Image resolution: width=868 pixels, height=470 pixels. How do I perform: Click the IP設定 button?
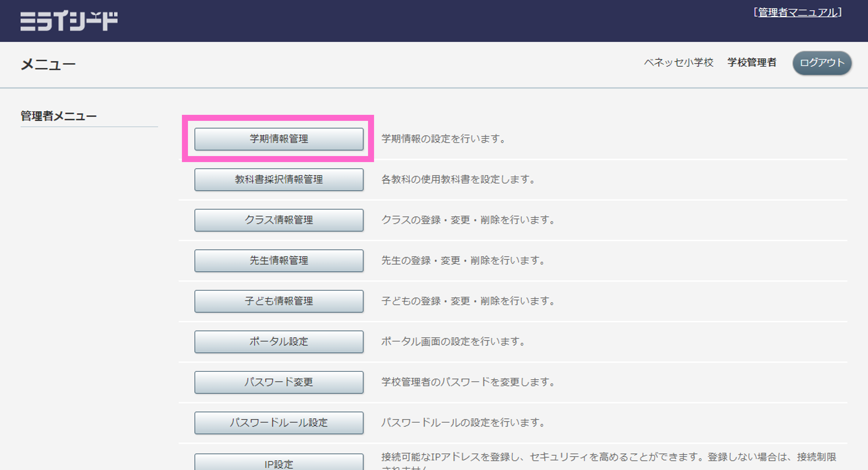click(279, 463)
